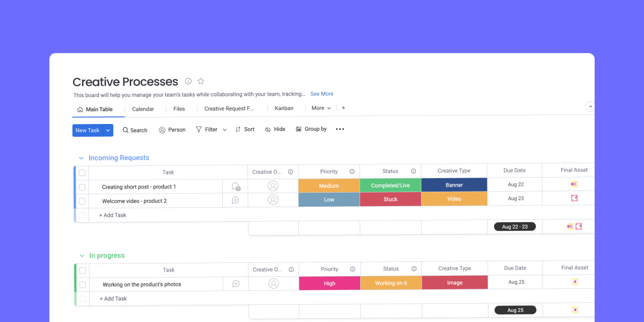Screen dimensions: 644x322
Task: Switch to the Calendar tab
Action: [x=143, y=109]
